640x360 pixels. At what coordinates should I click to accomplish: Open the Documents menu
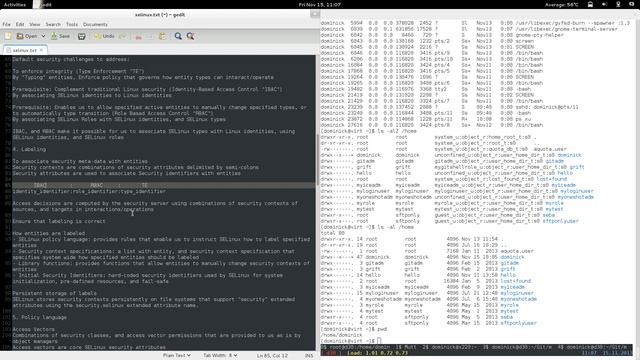96,24
